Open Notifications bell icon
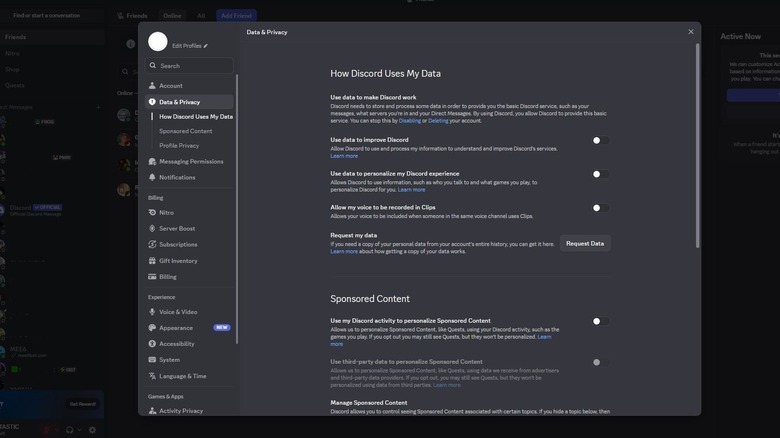This screenshot has height=438, width=780. click(152, 177)
